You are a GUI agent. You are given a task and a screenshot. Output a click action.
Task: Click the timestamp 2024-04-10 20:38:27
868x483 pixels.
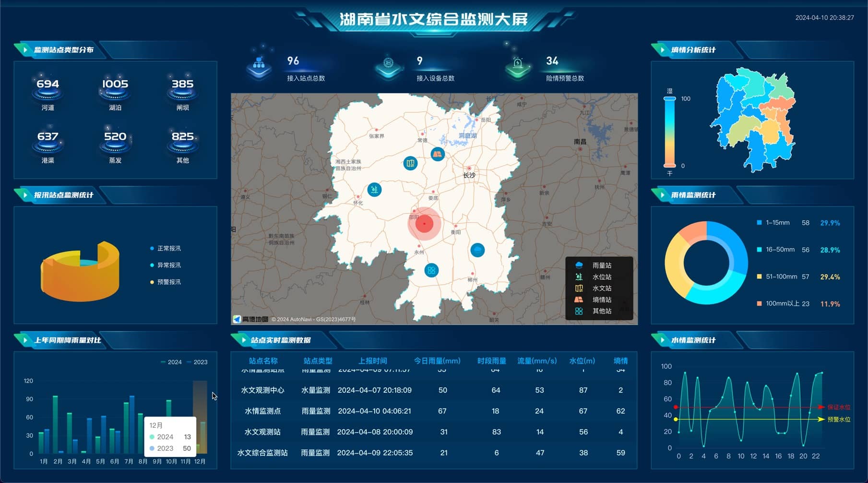tap(824, 18)
